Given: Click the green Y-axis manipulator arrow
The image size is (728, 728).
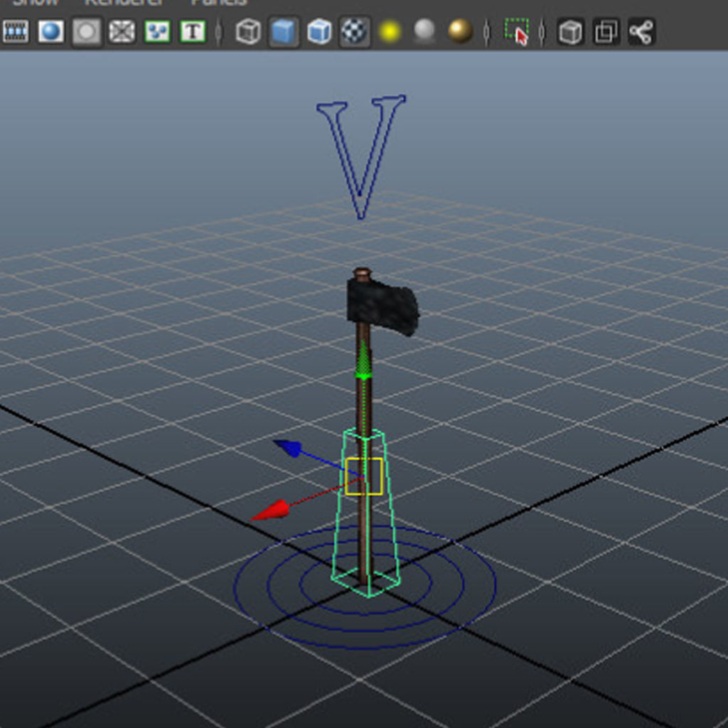Looking at the screenshot, I should 363,360.
